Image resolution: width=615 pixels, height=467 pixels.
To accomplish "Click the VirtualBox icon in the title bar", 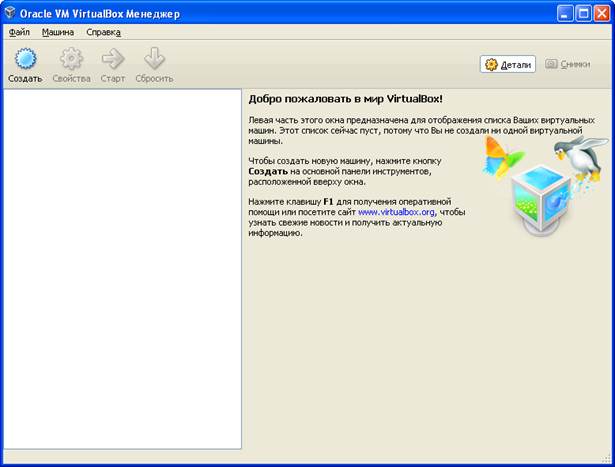I will click(10, 13).
